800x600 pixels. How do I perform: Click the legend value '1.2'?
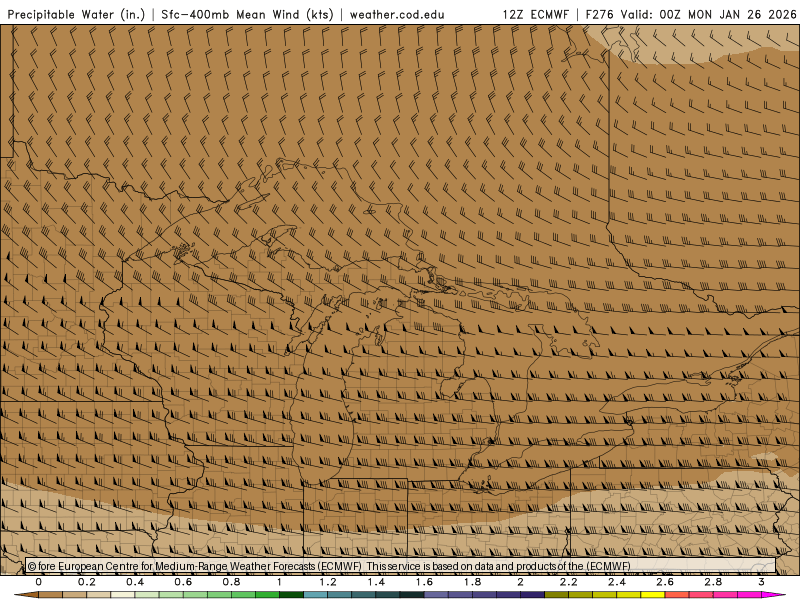coord(328,582)
